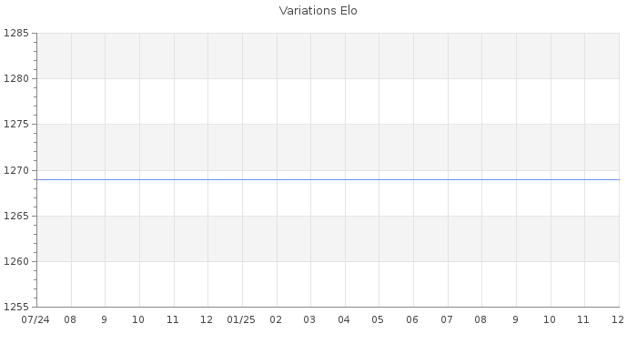Viewport: 637px width, 364px height.
Task: Select the 1275 y-axis value
Action: click(16, 125)
